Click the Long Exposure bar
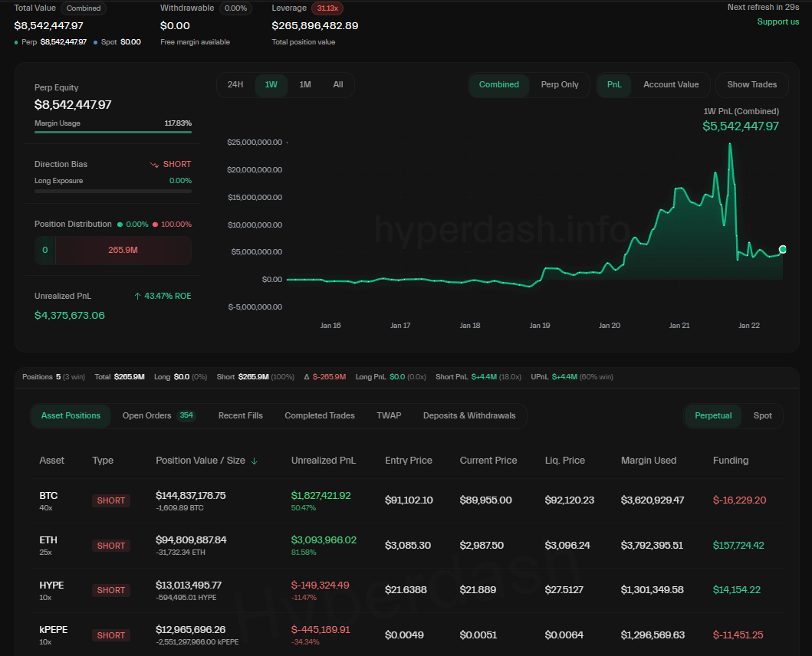 (x=113, y=191)
